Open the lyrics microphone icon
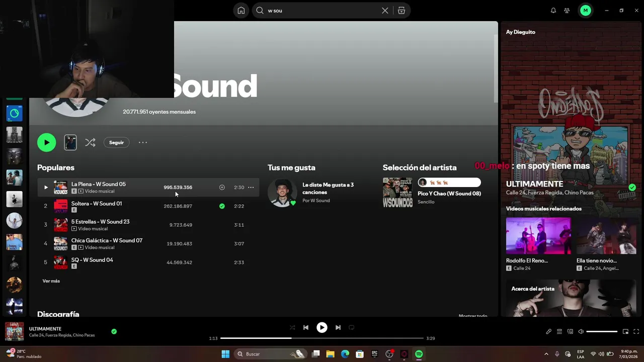644x362 pixels. tap(549, 332)
